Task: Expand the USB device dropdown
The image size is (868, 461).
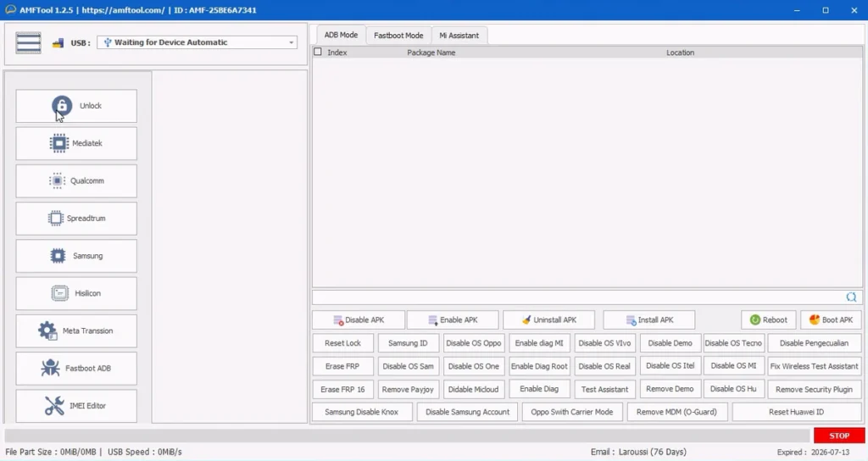Action: tap(292, 42)
